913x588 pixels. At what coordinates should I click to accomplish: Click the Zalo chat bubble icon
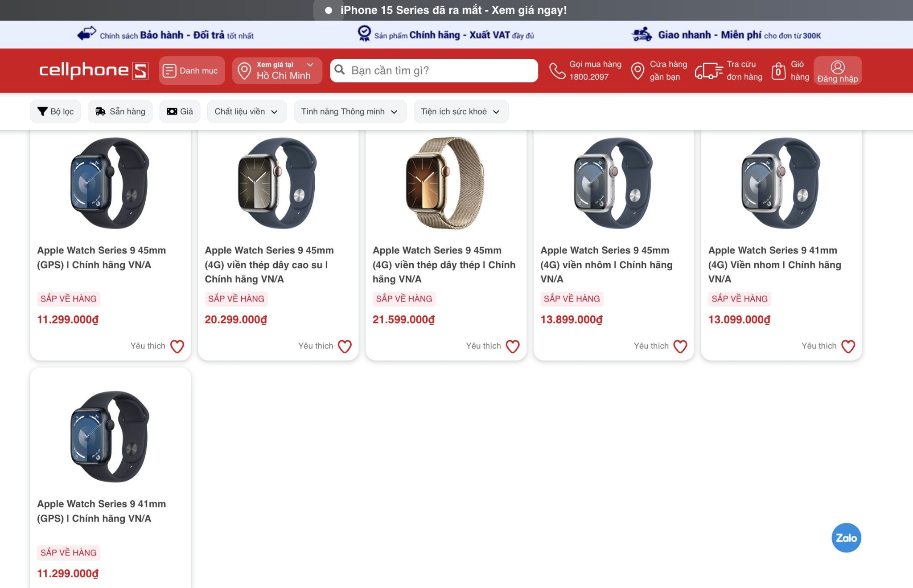(x=846, y=538)
